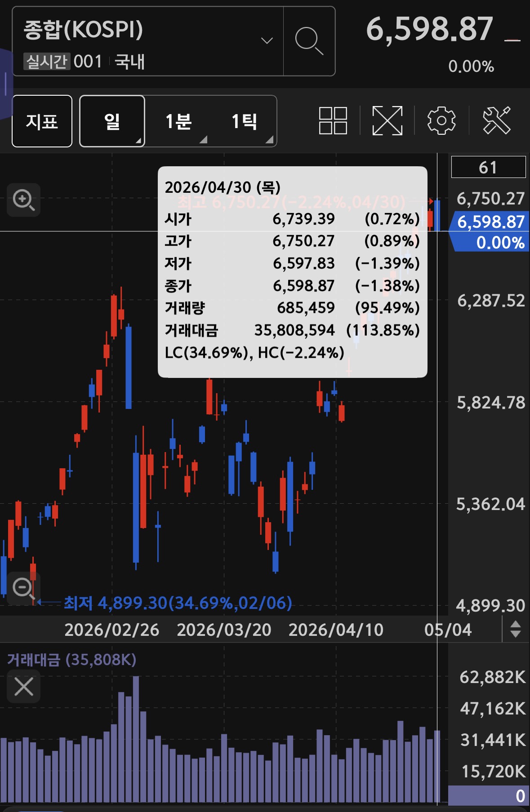This screenshot has height=812, width=530.
Task: Click the 47,162K volume axis label
Action: tap(493, 709)
